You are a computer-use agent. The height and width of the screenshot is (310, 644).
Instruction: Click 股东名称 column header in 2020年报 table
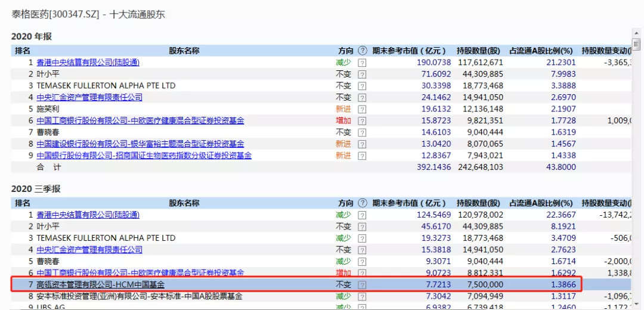184,51
